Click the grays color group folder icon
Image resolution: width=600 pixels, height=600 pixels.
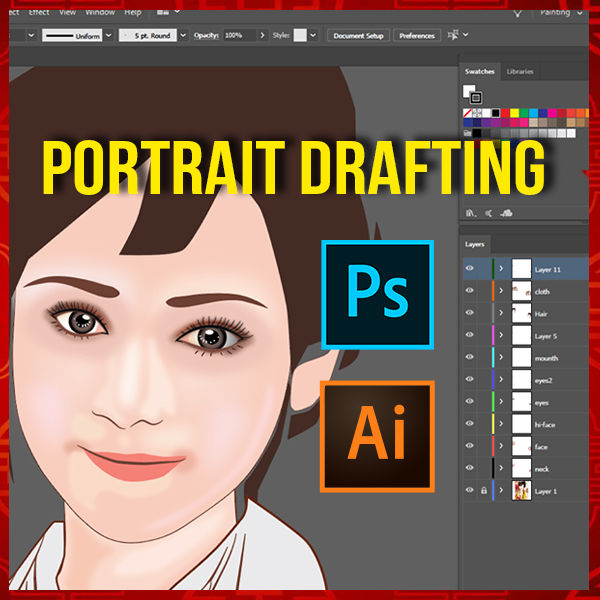pos(467,133)
